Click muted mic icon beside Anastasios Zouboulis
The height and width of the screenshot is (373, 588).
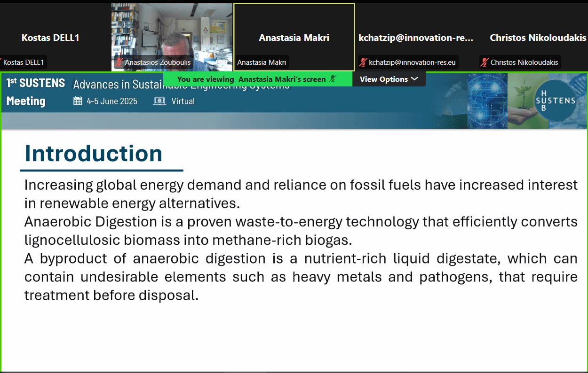click(x=119, y=62)
